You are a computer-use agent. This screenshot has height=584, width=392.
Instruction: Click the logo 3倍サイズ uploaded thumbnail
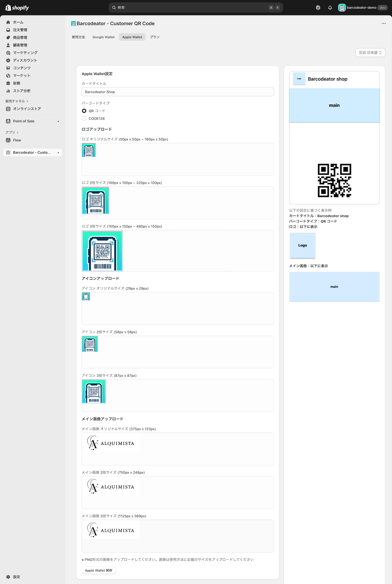click(x=102, y=251)
